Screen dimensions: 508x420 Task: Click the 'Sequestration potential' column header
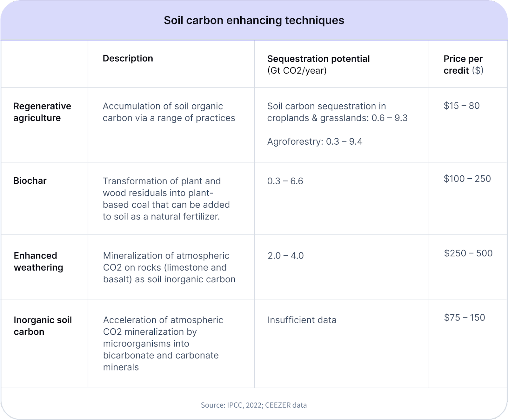(x=318, y=59)
